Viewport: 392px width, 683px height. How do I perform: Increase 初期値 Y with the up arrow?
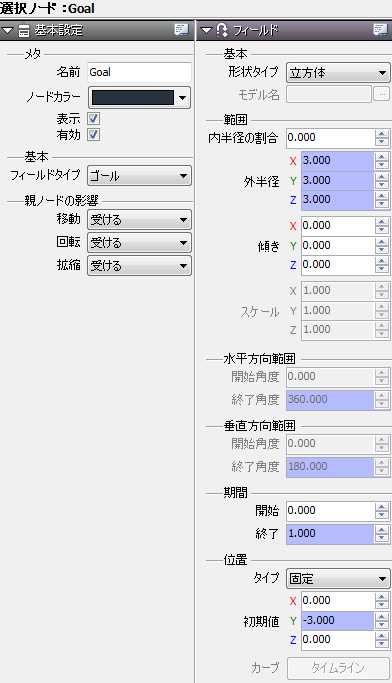pyautogui.click(x=382, y=617)
